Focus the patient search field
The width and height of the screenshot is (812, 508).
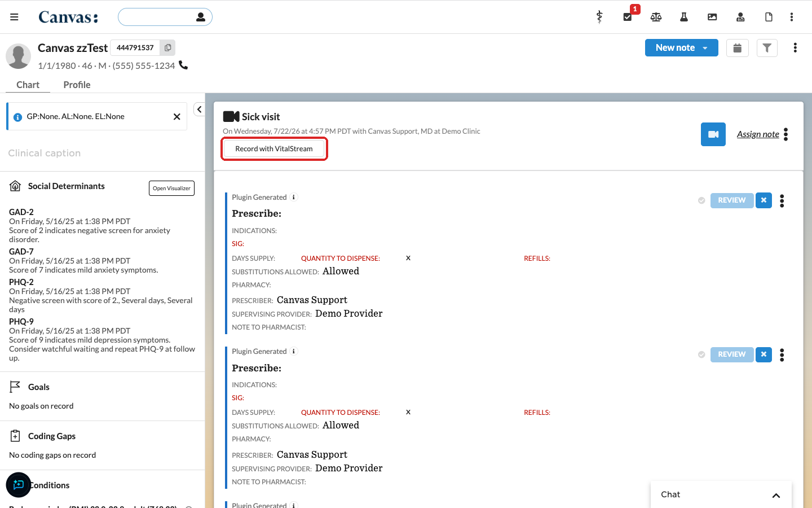165,17
